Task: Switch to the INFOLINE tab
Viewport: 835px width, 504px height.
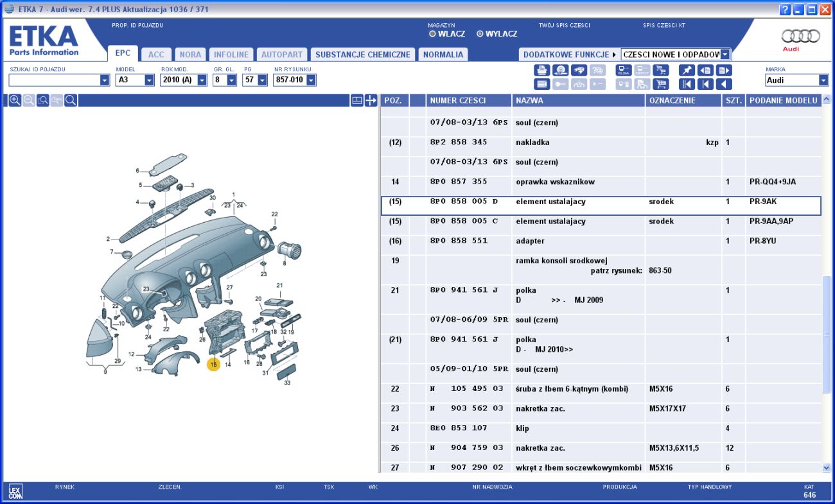Action: pos(231,55)
